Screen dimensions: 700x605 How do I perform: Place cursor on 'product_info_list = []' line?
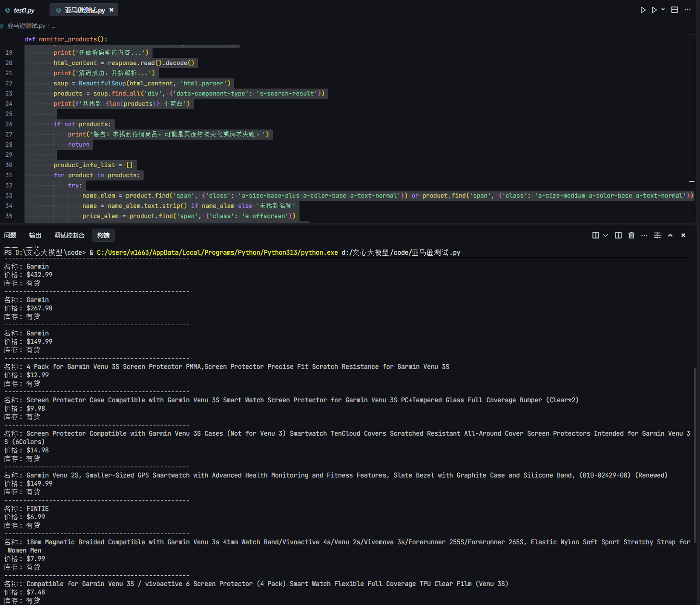[x=93, y=165]
